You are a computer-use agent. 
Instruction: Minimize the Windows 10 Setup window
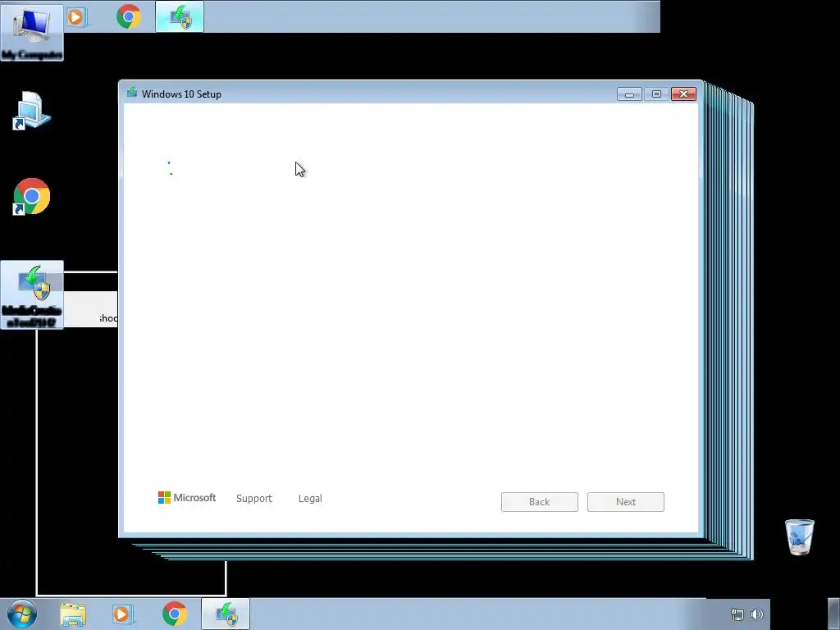pos(629,94)
